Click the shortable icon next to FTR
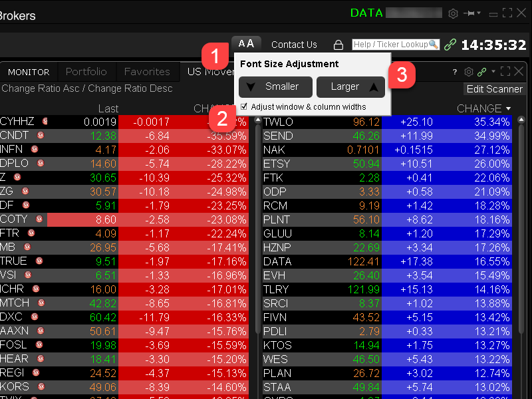532x399 pixels. [x=31, y=233]
